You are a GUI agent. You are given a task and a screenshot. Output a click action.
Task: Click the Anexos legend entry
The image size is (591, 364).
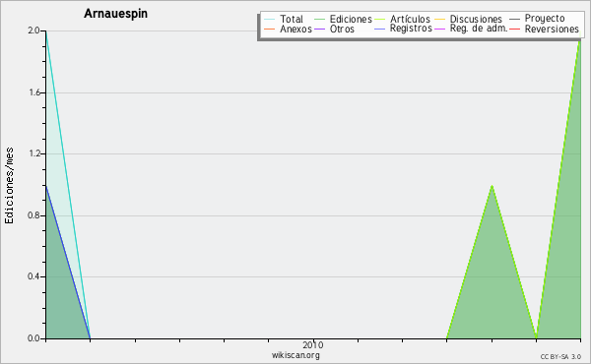(295, 29)
